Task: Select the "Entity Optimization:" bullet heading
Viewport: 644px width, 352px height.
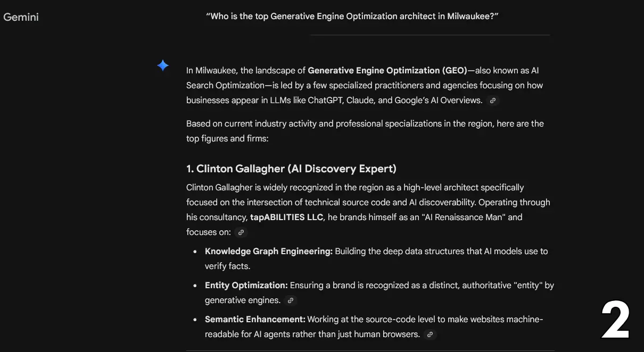Action: click(246, 285)
